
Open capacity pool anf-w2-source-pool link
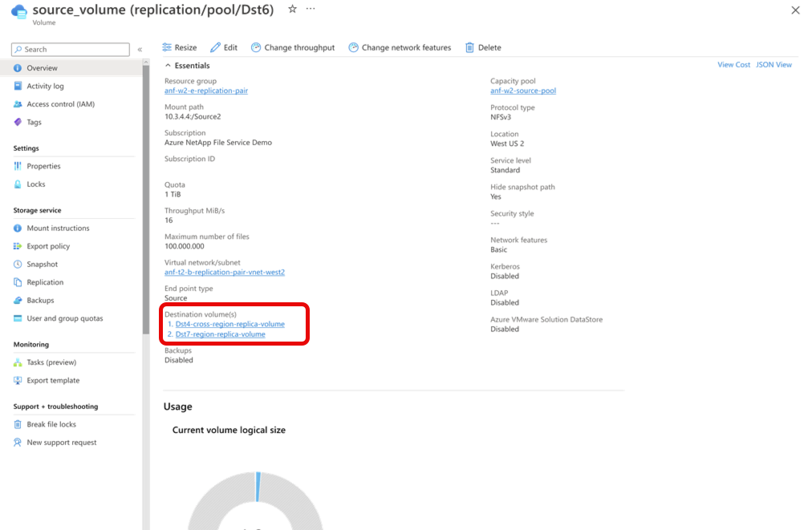pos(523,91)
